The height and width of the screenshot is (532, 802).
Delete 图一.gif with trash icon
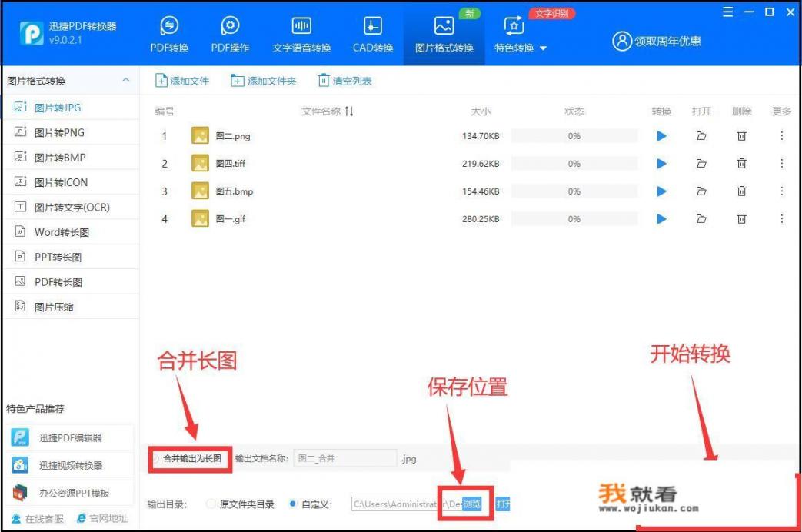[742, 219]
